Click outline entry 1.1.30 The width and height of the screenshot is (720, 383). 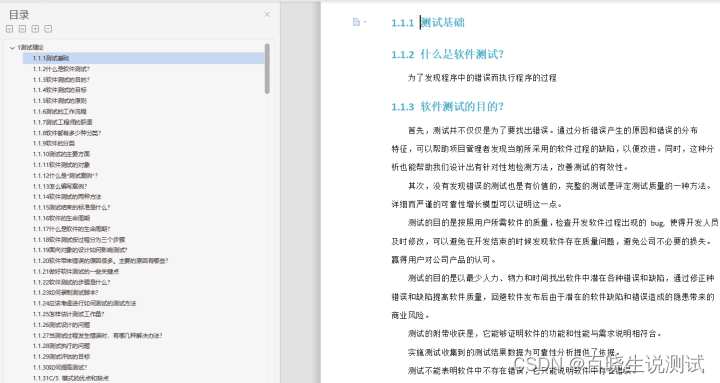click(60, 367)
